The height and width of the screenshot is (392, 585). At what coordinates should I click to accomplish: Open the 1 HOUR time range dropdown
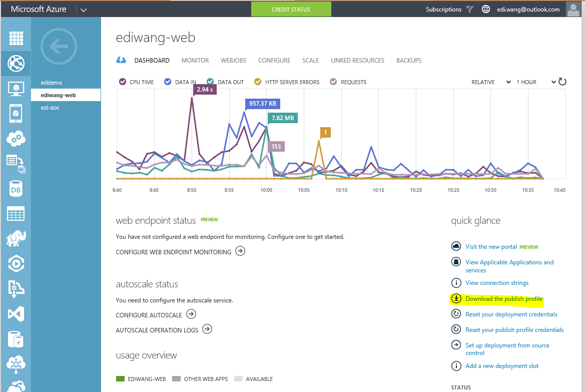click(x=536, y=82)
